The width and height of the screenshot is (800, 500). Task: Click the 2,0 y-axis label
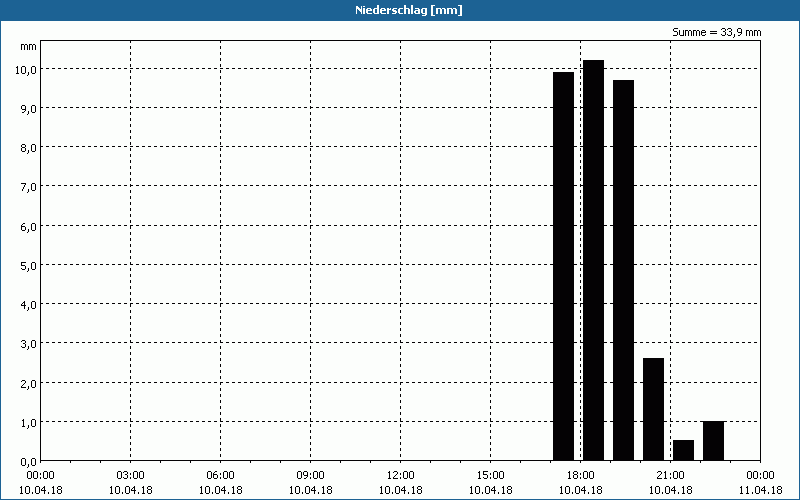pyautogui.click(x=28, y=384)
